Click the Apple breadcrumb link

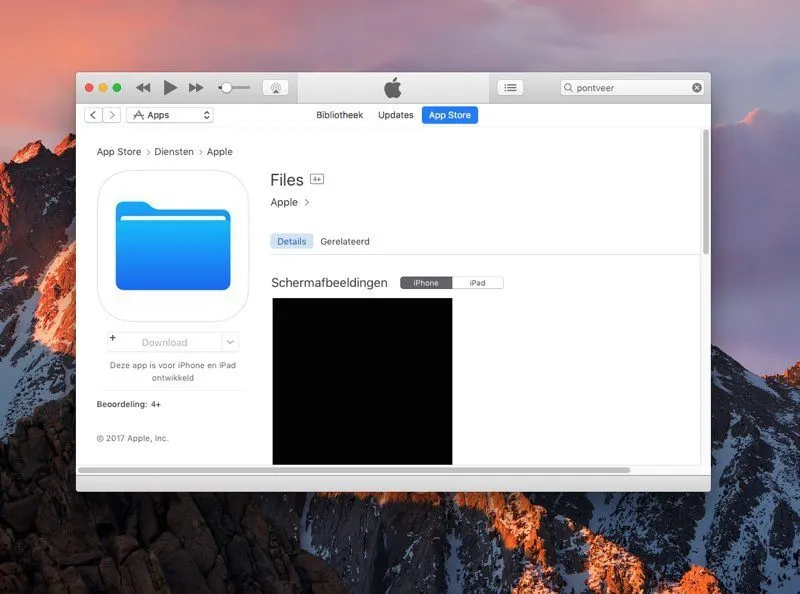click(x=219, y=152)
